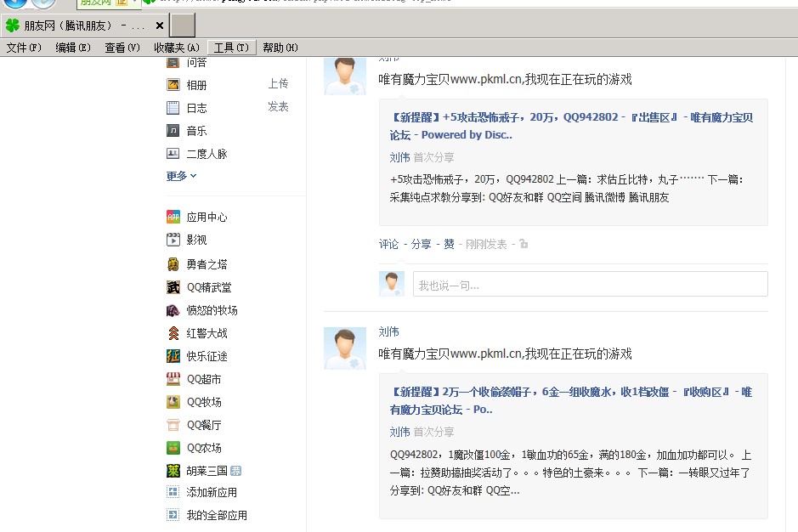Open the QQ农场 farm icon
Viewport: 798px width, 532px height.
[x=173, y=448]
